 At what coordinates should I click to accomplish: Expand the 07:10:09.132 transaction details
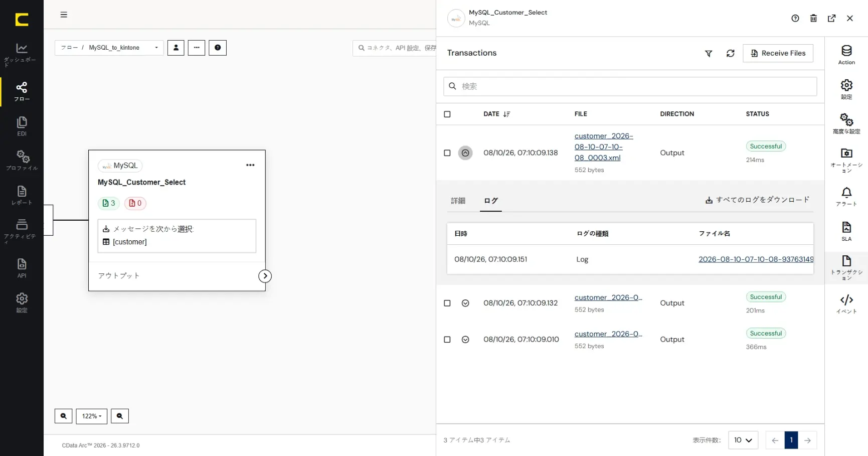click(465, 303)
